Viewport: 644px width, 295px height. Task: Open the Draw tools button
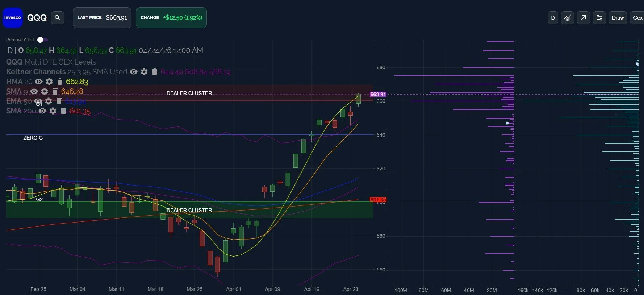(x=618, y=18)
